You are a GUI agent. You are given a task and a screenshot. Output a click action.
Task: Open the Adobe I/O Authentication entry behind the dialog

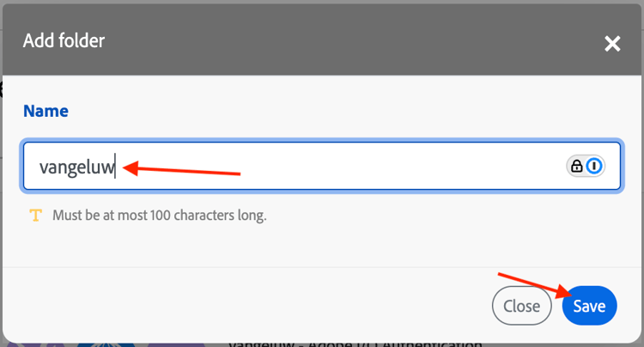click(x=355, y=344)
